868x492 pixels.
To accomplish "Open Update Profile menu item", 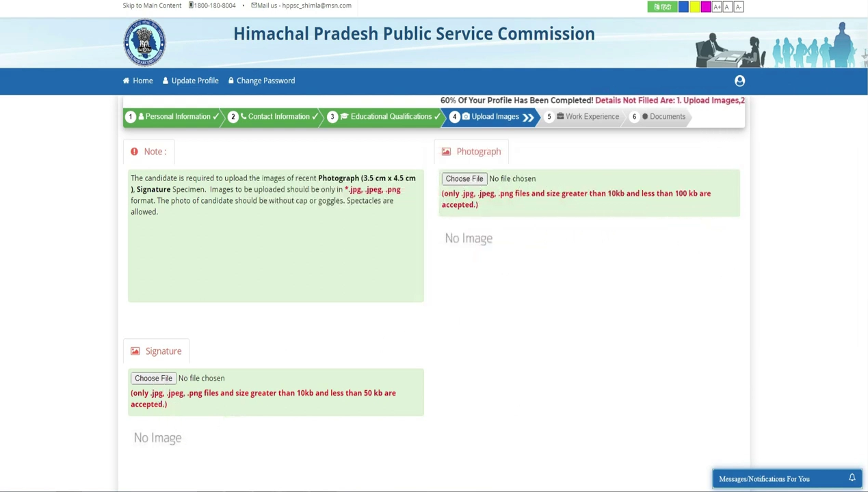I will point(191,81).
